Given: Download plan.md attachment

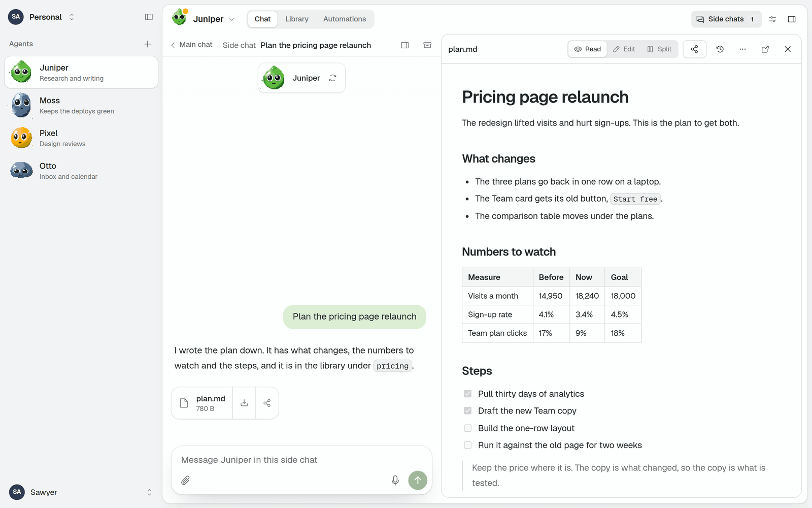Looking at the screenshot, I should click(244, 403).
